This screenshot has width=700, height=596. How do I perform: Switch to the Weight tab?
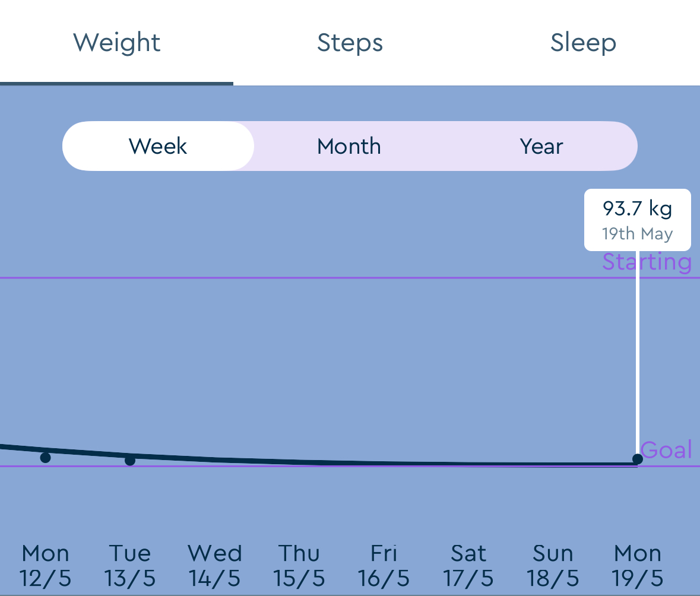[x=116, y=43]
